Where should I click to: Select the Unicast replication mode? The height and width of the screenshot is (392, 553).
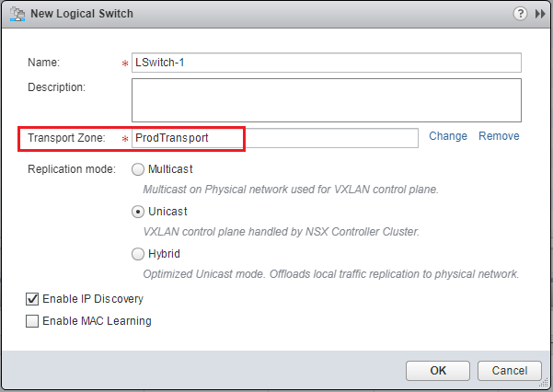pos(139,212)
